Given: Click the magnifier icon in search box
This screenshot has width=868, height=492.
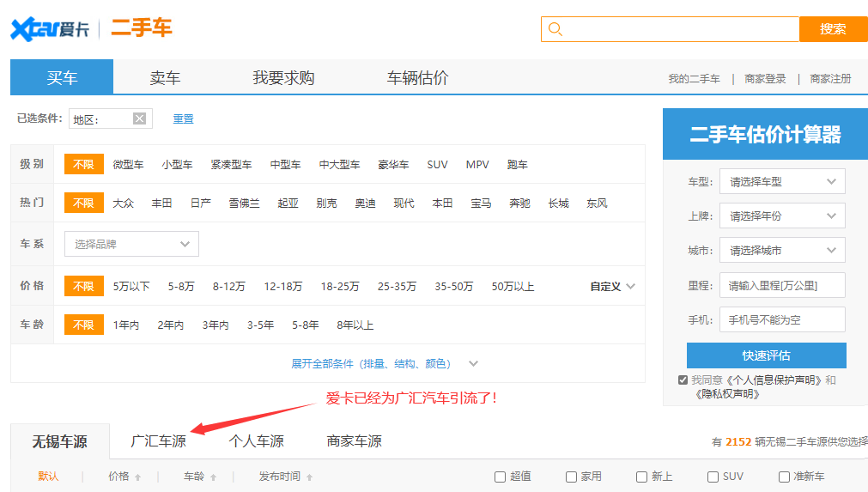Looking at the screenshot, I should tap(555, 29).
